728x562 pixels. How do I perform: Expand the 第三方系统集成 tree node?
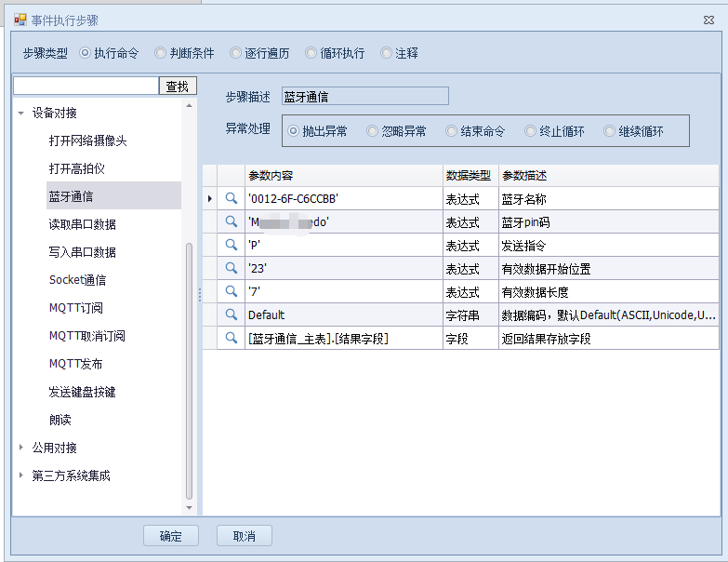21,475
